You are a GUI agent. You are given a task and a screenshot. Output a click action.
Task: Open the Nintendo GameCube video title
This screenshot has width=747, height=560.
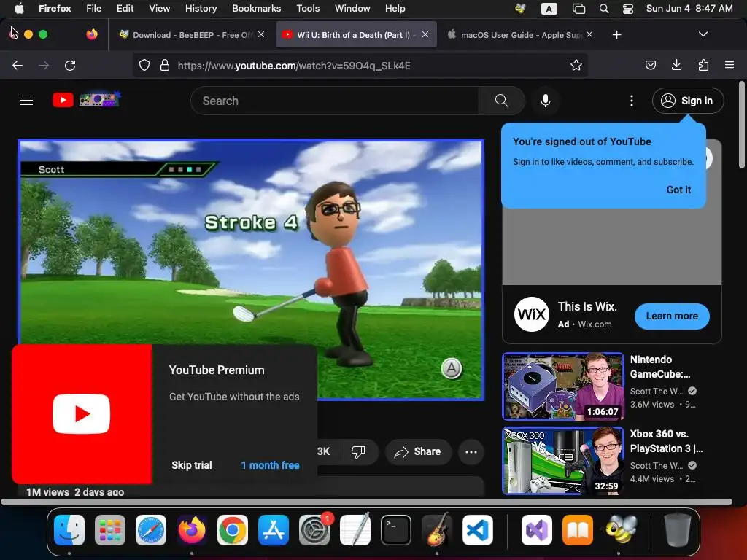coord(659,367)
